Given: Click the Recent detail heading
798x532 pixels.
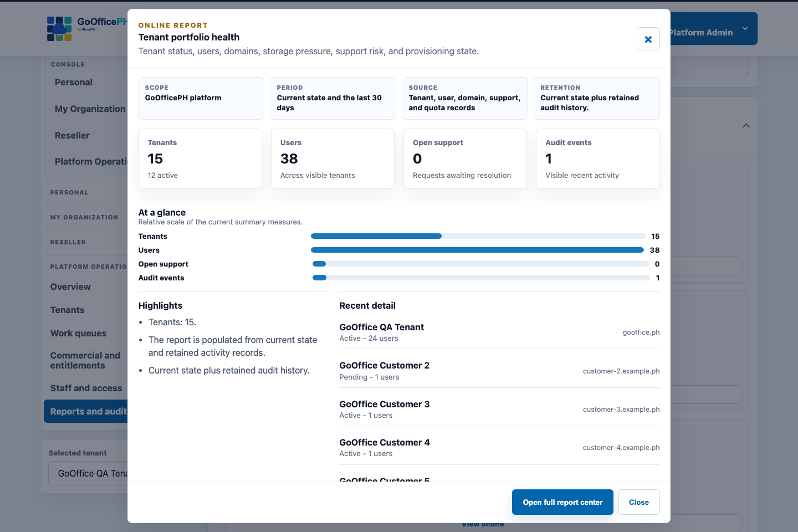Looking at the screenshot, I should (x=367, y=306).
